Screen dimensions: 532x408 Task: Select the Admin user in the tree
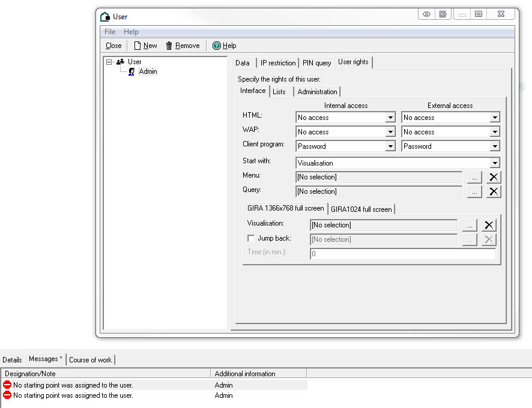click(147, 71)
